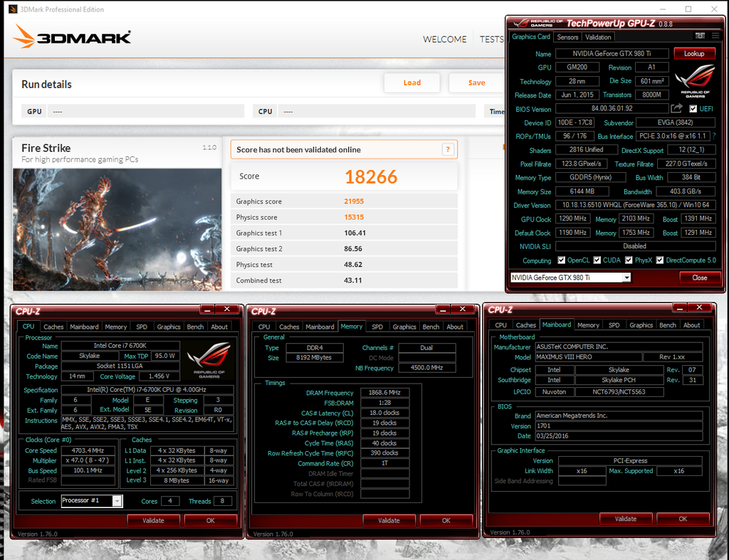Image resolution: width=729 pixels, height=560 pixels.
Task: Click OK in the CPU-Z processor window
Action: pyautogui.click(x=211, y=520)
